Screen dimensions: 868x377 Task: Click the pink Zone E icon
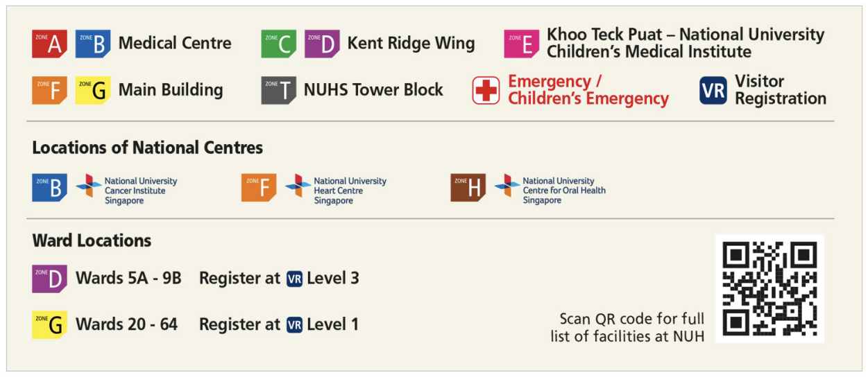point(522,44)
